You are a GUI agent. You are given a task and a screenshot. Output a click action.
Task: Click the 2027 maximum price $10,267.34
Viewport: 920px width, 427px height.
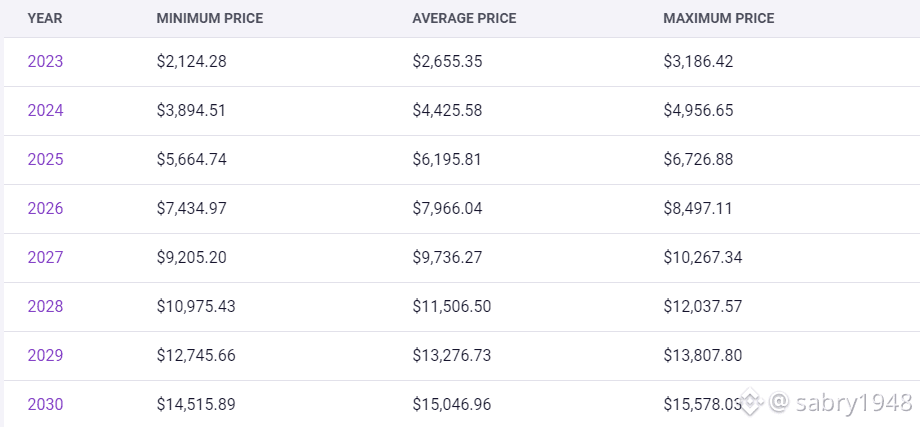[x=702, y=258]
